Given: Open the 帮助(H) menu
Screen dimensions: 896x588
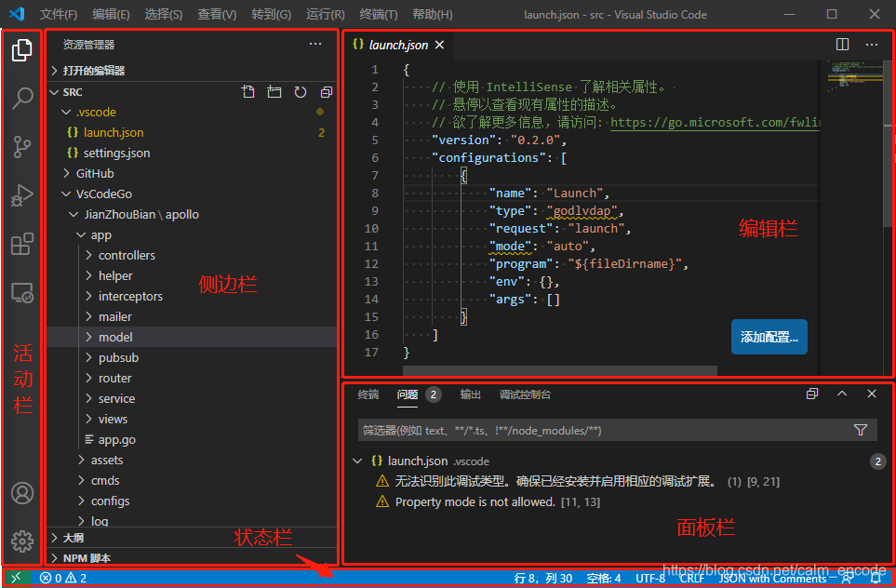Looking at the screenshot, I should click(x=433, y=14).
